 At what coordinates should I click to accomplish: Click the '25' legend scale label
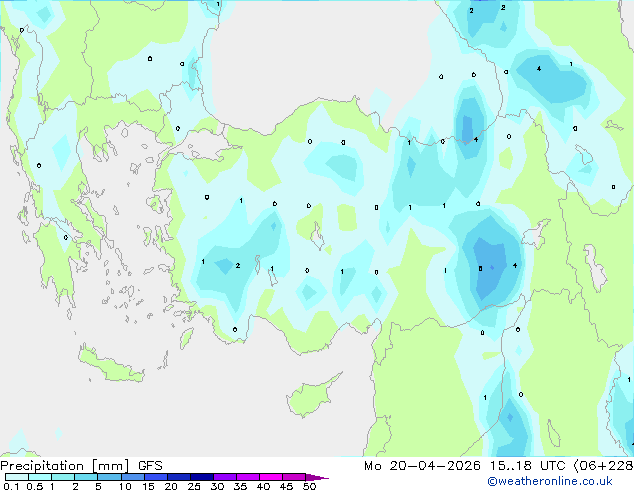tap(194, 486)
